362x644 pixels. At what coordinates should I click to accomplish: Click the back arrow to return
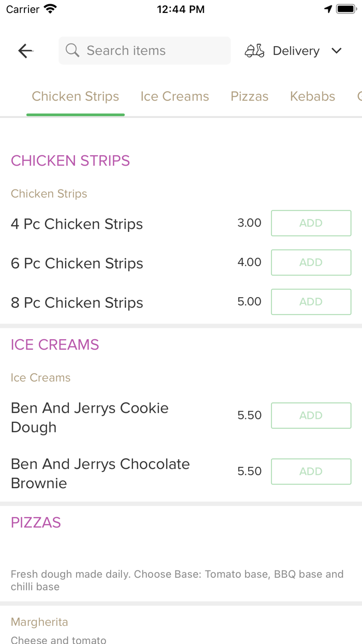25,51
